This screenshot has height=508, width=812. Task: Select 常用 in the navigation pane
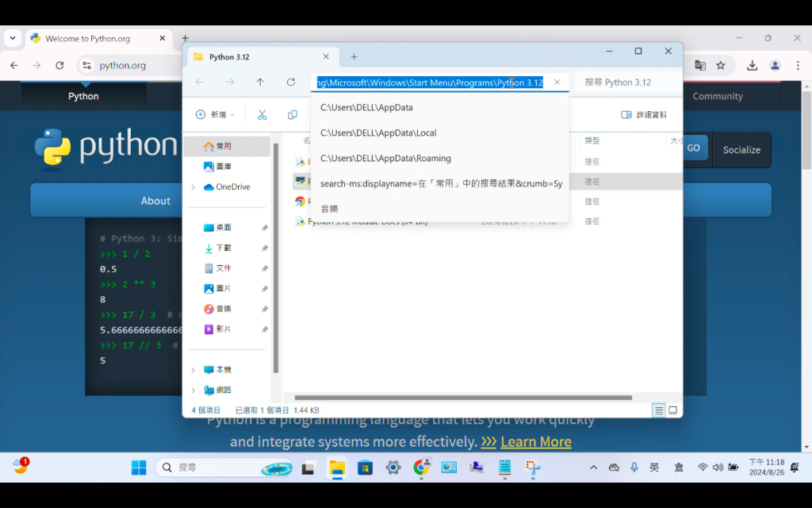click(228, 146)
